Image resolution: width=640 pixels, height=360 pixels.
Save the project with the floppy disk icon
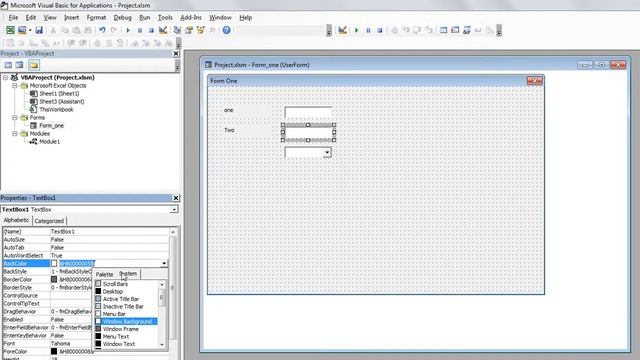tap(39, 30)
